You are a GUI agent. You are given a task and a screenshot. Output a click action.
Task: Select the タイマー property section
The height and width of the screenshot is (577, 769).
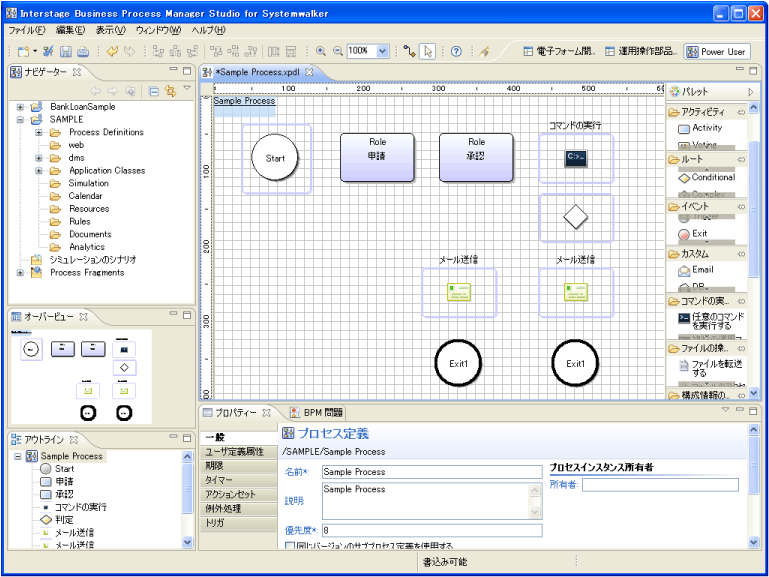tap(238, 480)
